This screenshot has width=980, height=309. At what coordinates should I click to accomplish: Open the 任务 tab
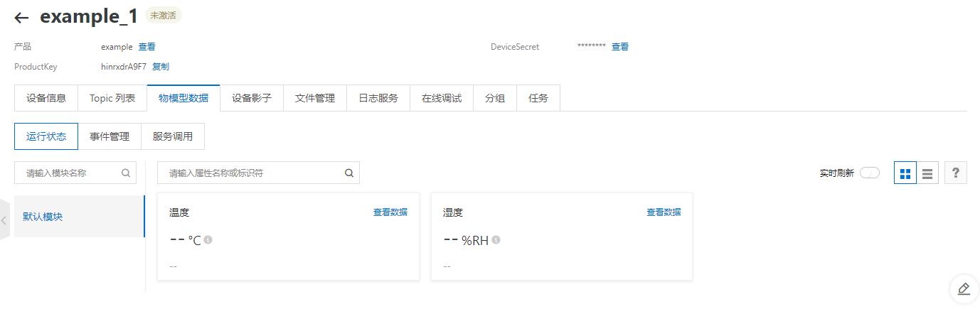(x=538, y=98)
